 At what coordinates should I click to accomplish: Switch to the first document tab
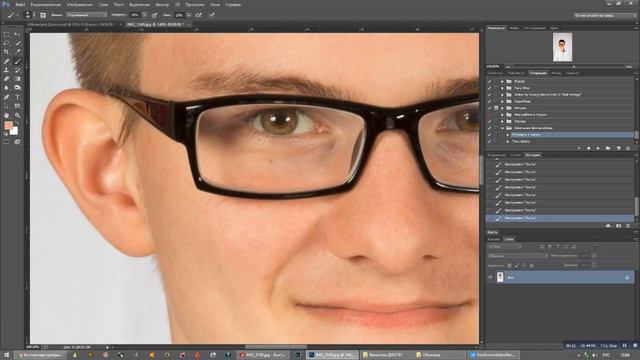tap(71, 24)
